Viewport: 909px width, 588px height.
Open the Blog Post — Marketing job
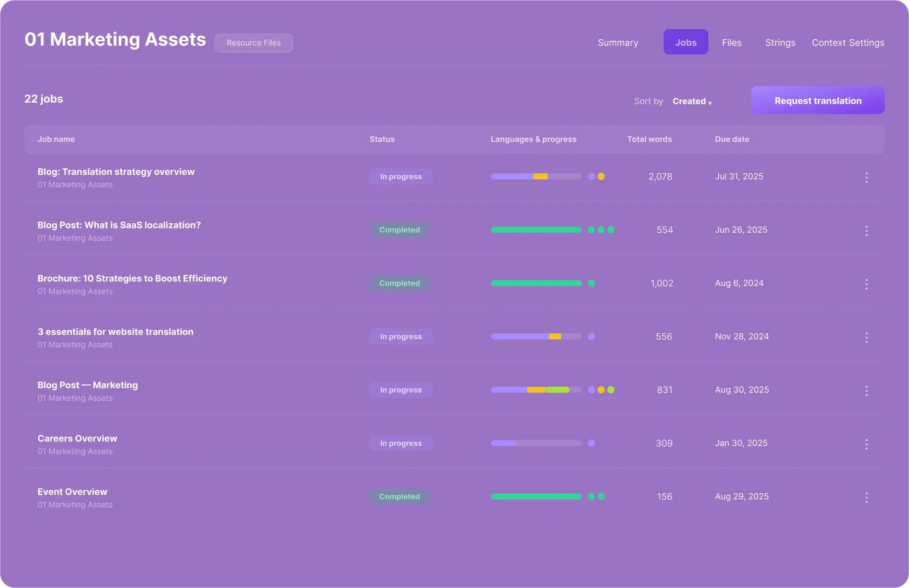click(x=88, y=385)
